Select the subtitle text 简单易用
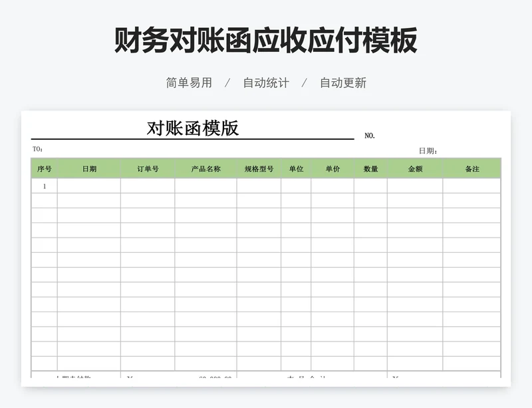 tap(189, 83)
